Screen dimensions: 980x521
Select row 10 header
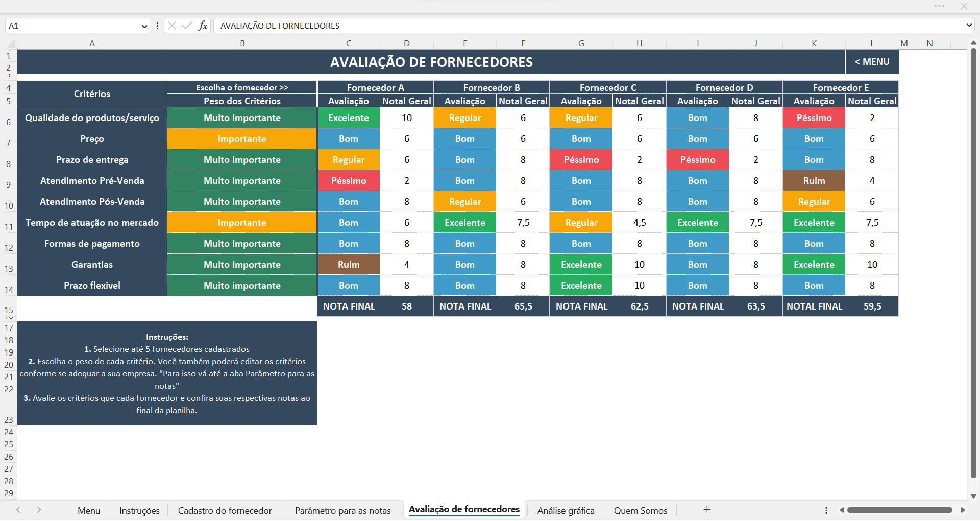[9, 202]
